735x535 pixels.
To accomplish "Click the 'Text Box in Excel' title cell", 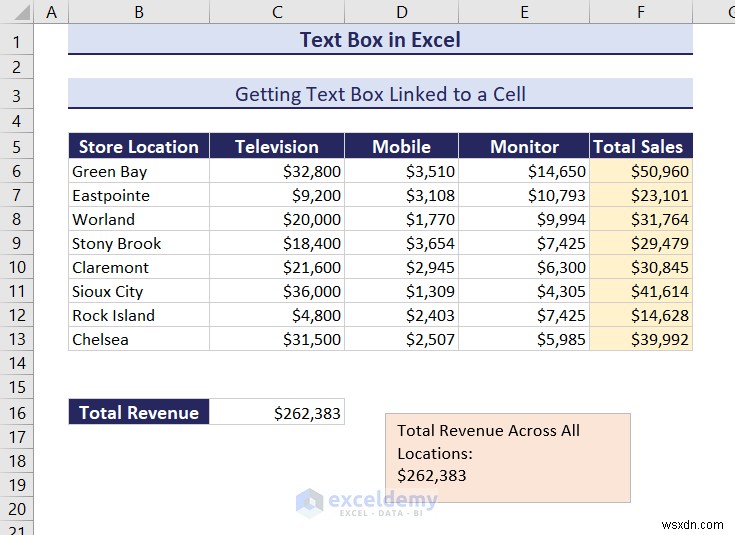I will 380,39.
